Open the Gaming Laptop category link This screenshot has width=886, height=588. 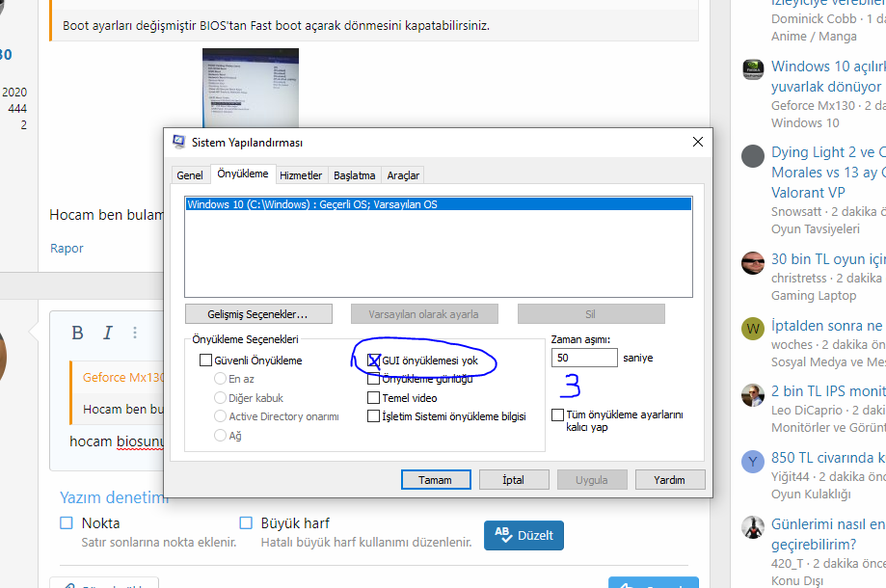(814, 295)
